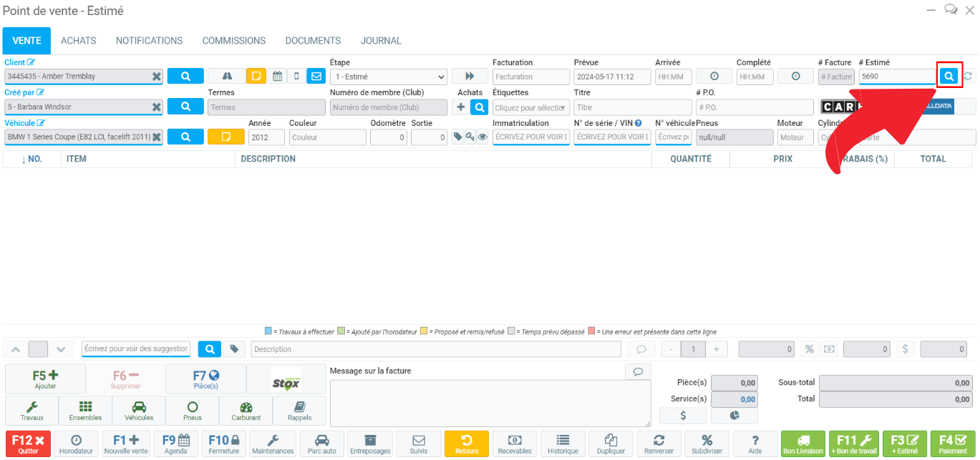Screen dimensions: 980x460
Task: Click the Pneus tire button
Action: [x=192, y=411]
